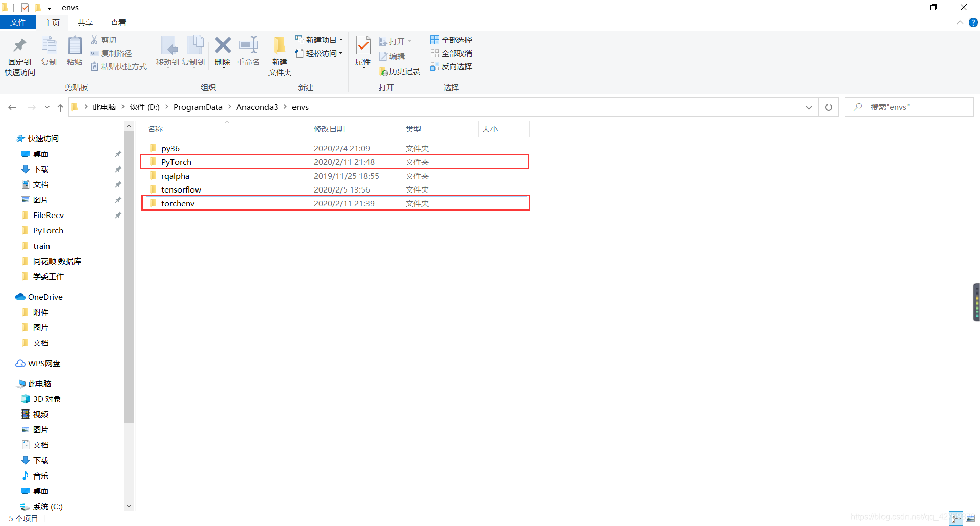This screenshot has height=526, width=980.
Task: Switch to the Home (主页) tab
Action: pyautogui.click(x=52, y=22)
